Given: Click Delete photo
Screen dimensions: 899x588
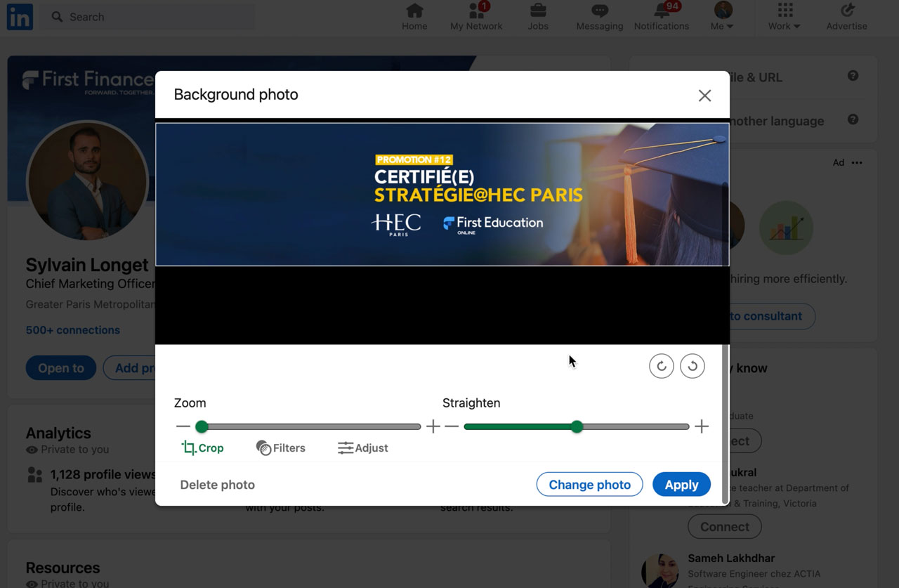Looking at the screenshot, I should (217, 485).
